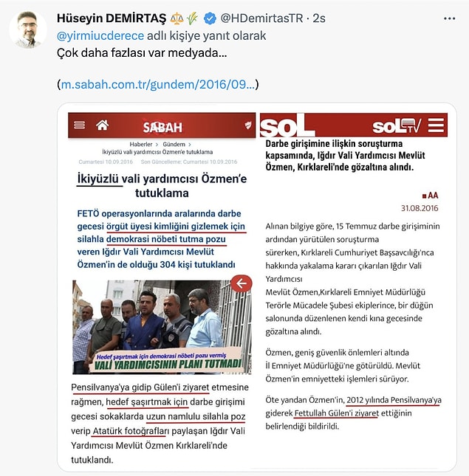Click the large SOL logo
The height and width of the screenshot is (476, 469).
(x=287, y=125)
